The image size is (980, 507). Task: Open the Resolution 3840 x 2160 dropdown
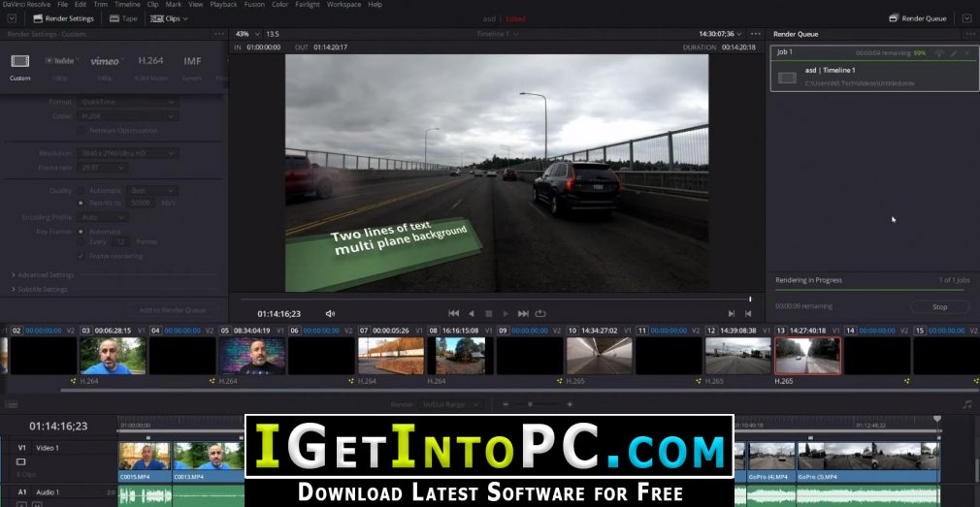click(x=127, y=153)
